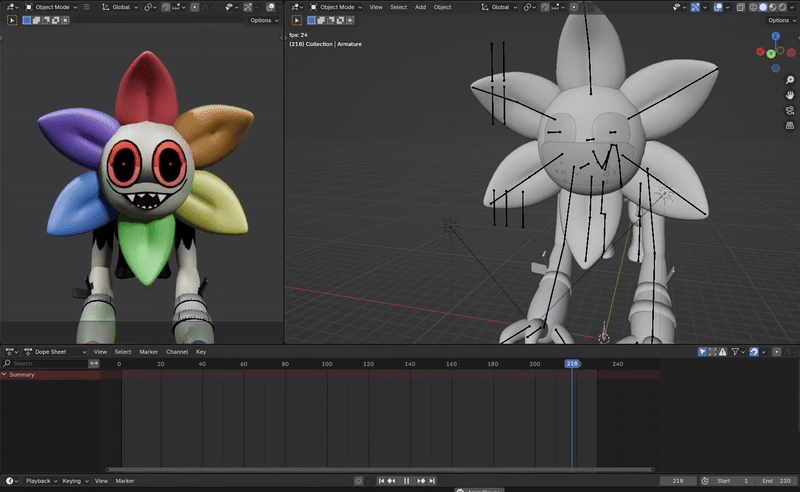Click the playhead at frame 218
Viewport: 800px width, 492px height.
click(572, 363)
